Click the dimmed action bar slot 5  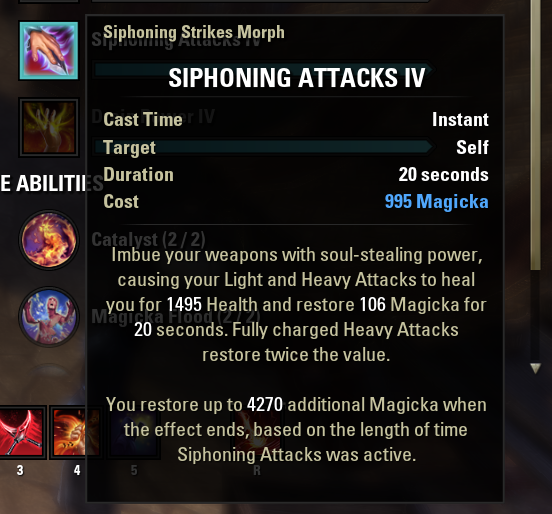pos(134,432)
